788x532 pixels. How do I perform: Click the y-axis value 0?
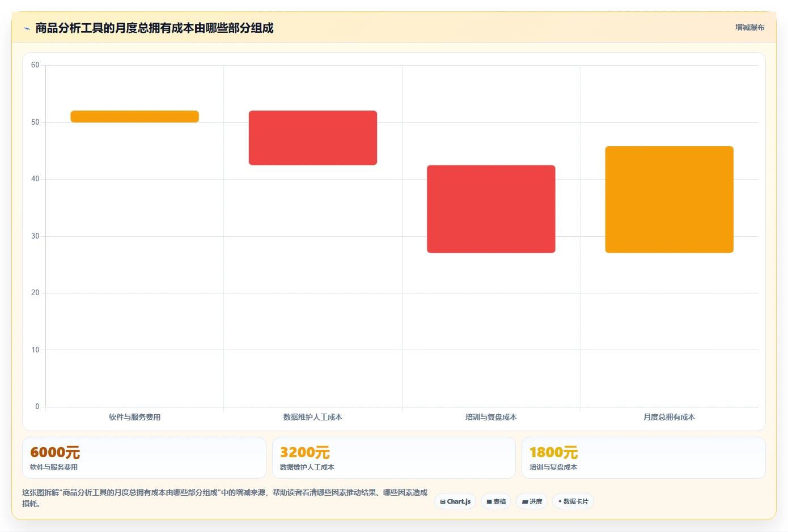(37, 407)
